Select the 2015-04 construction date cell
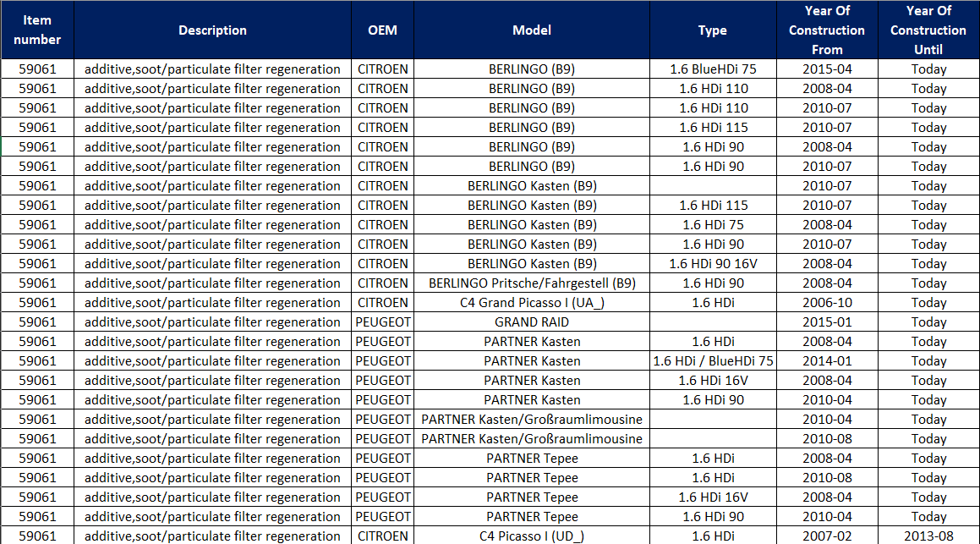 point(826,69)
